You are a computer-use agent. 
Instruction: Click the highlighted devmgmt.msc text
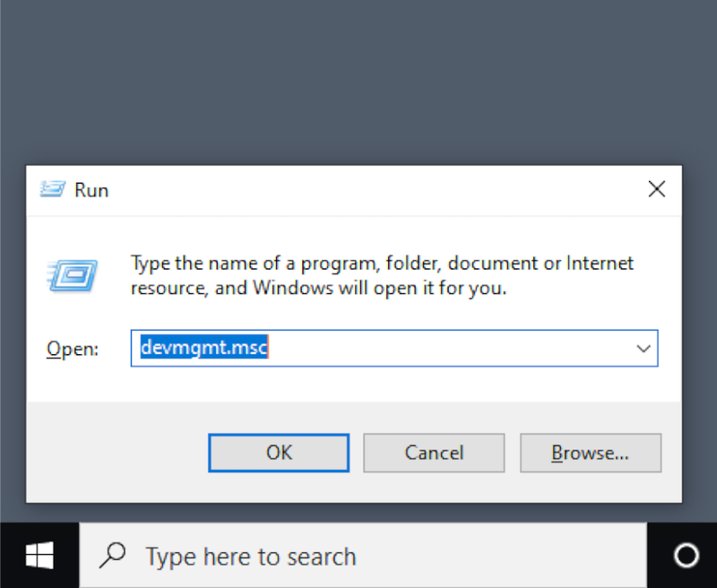(204, 349)
